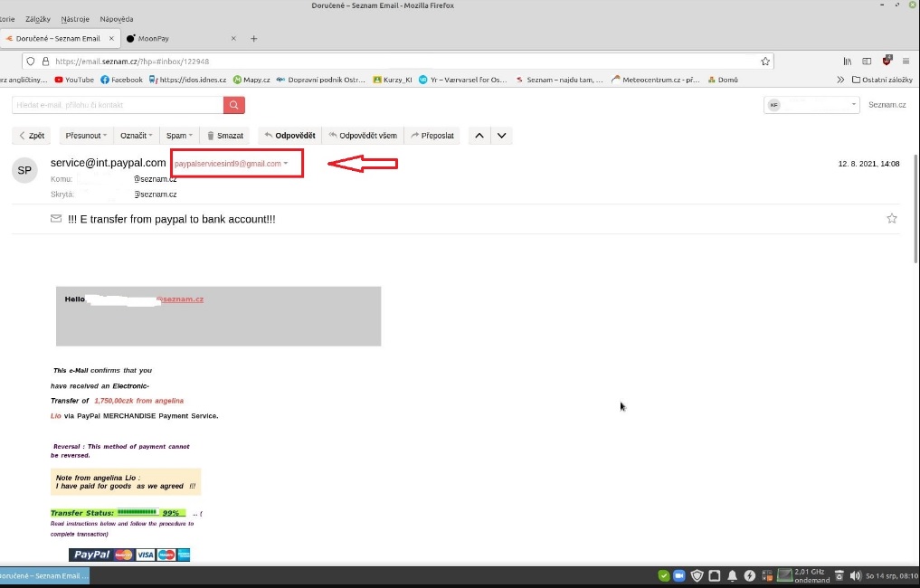
Task: Click the Doručené taskbar window button
Action: point(44,575)
